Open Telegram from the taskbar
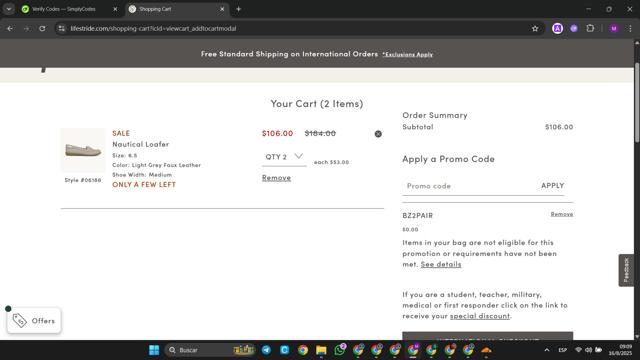 [x=266, y=350]
